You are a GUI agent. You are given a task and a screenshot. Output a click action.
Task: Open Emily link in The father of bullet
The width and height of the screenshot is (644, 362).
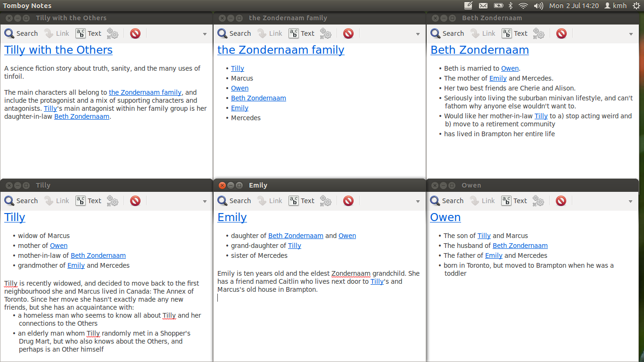click(494, 255)
